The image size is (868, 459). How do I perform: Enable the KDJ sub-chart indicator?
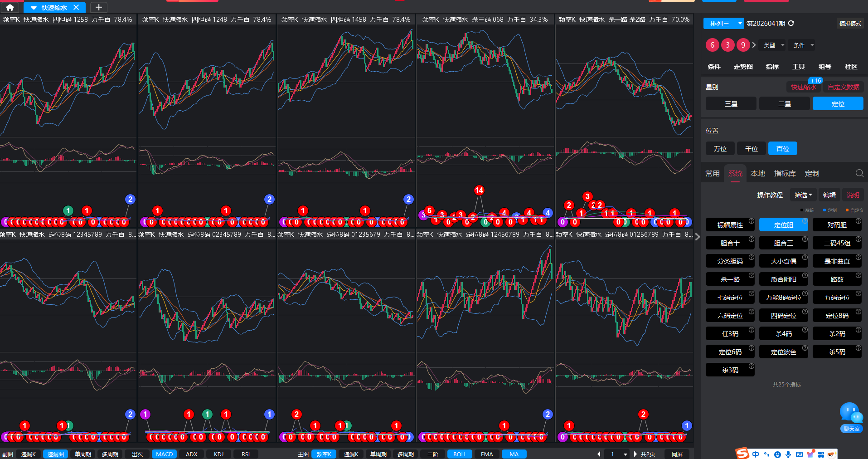pos(218,454)
